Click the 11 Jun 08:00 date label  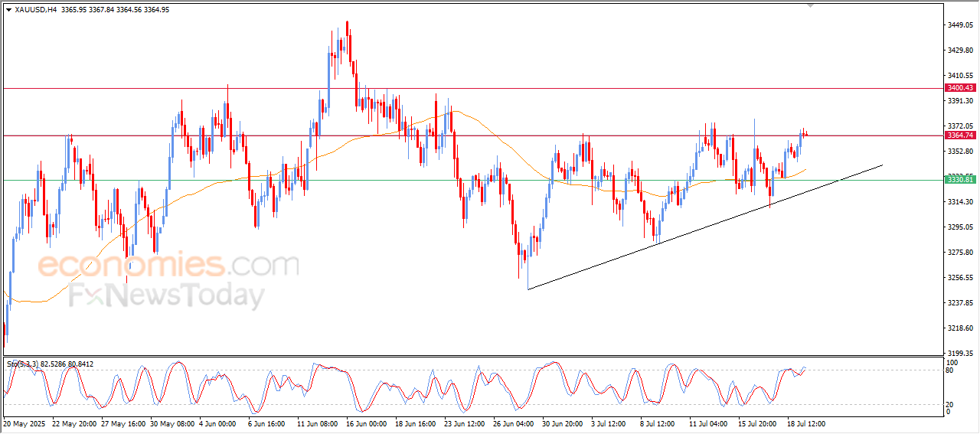point(319,423)
